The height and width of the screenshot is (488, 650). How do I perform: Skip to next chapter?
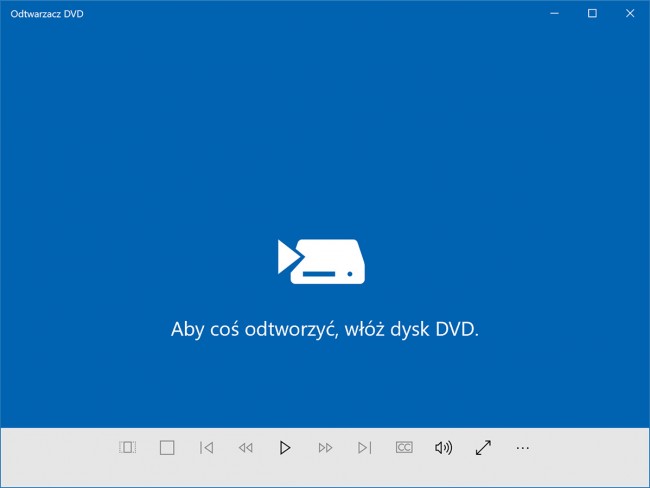pos(364,447)
